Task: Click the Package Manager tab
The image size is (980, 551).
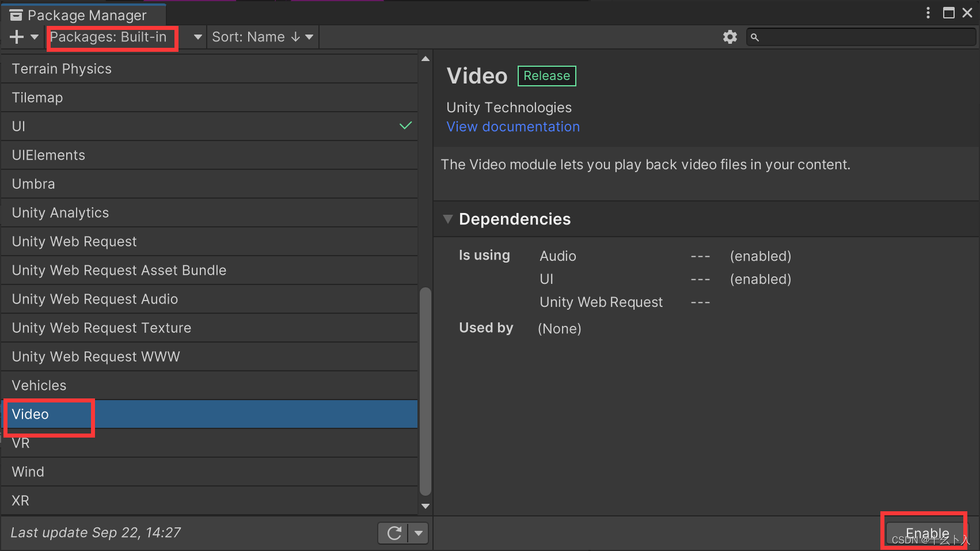Action: [83, 15]
